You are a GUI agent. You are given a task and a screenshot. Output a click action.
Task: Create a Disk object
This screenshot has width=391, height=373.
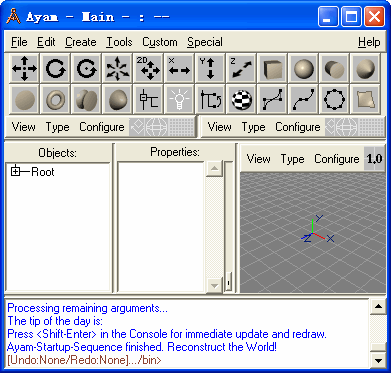(24, 99)
